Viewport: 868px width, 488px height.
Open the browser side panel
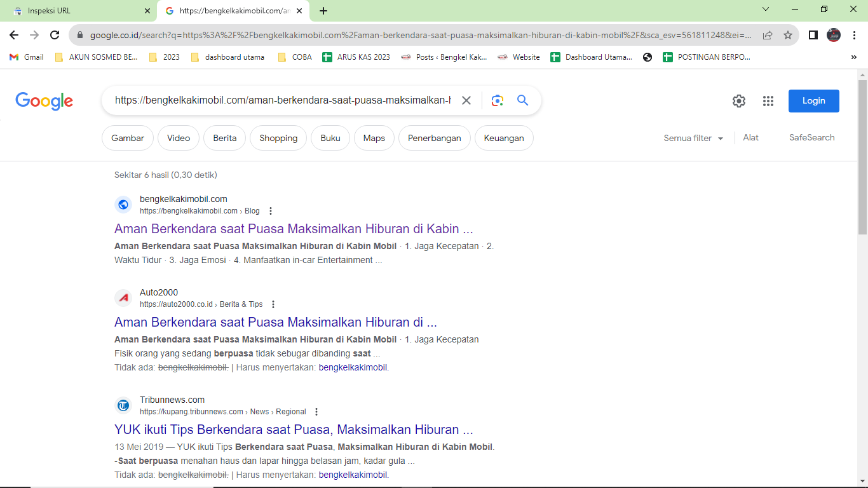(x=813, y=35)
